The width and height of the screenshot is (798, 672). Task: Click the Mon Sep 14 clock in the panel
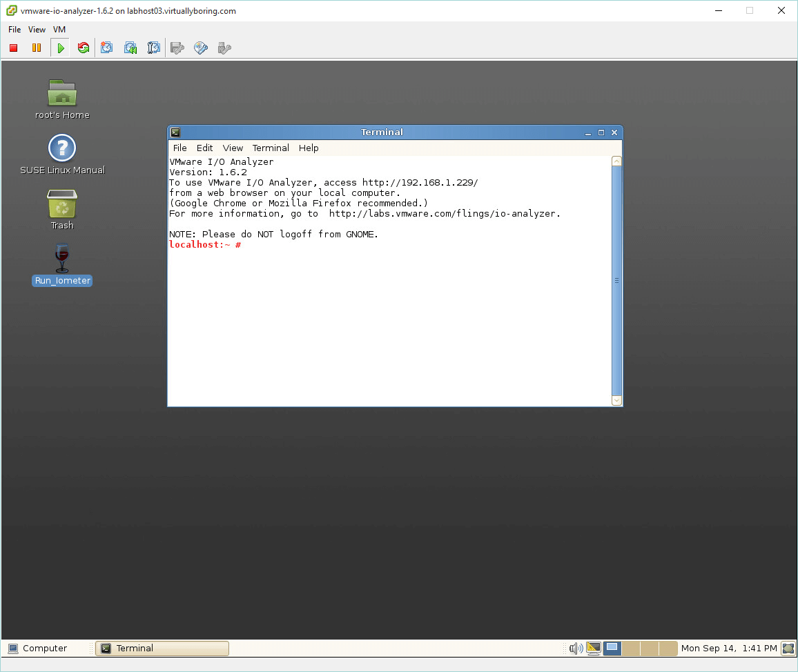click(729, 648)
